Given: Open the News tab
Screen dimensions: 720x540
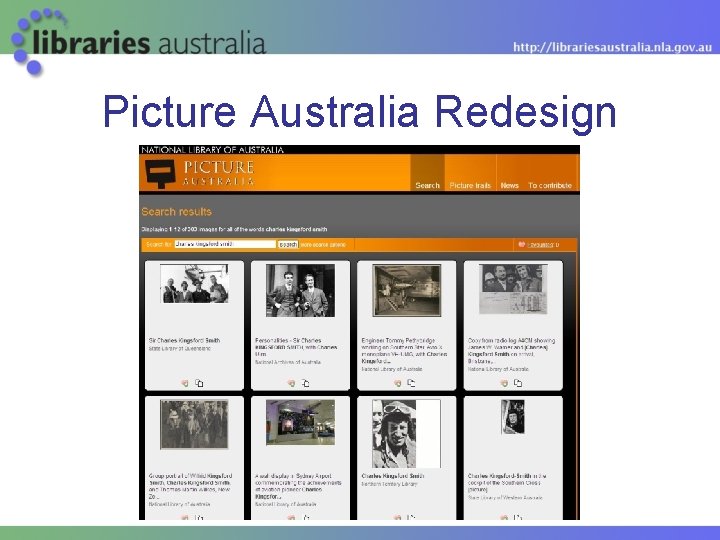Looking at the screenshot, I should [x=509, y=186].
